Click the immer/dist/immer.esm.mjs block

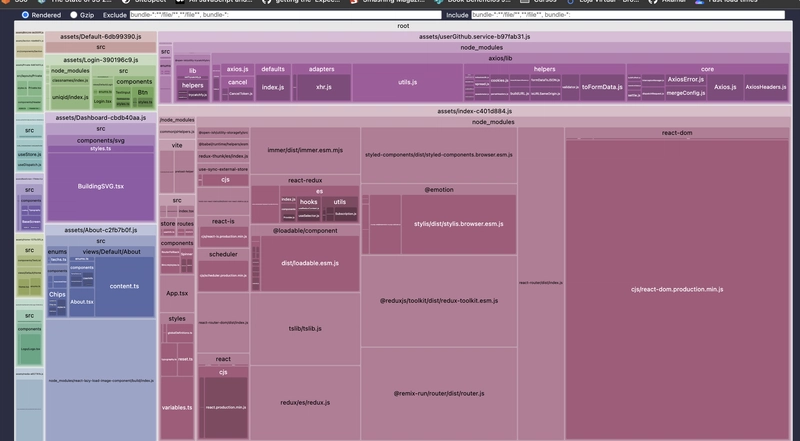click(x=305, y=150)
